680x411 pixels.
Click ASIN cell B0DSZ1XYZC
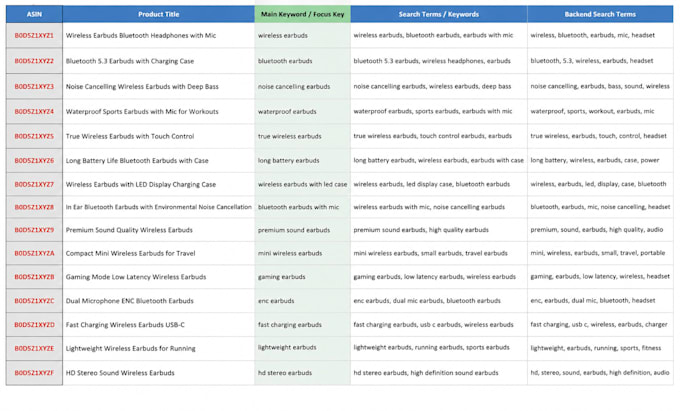(x=34, y=300)
